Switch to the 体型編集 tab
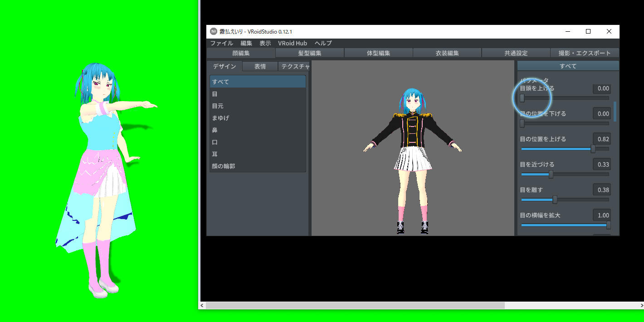The height and width of the screenshot is (322, 644). coord(378,53)
